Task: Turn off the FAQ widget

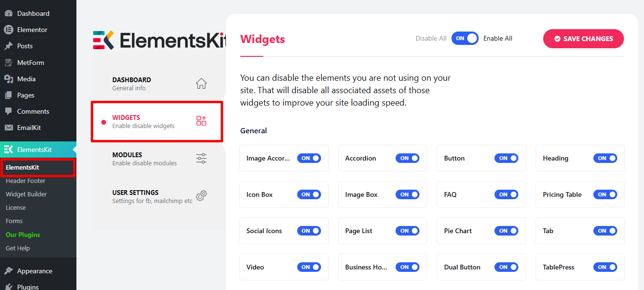Action: click(x=506, y=194)
